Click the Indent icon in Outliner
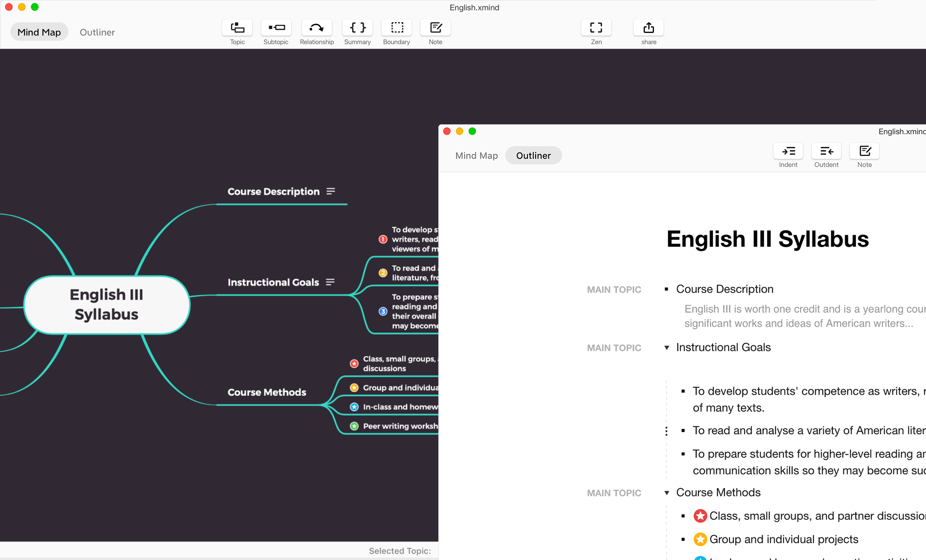This screenshot has height=560, width=926. pyautogui.click(x=788, y=152)
